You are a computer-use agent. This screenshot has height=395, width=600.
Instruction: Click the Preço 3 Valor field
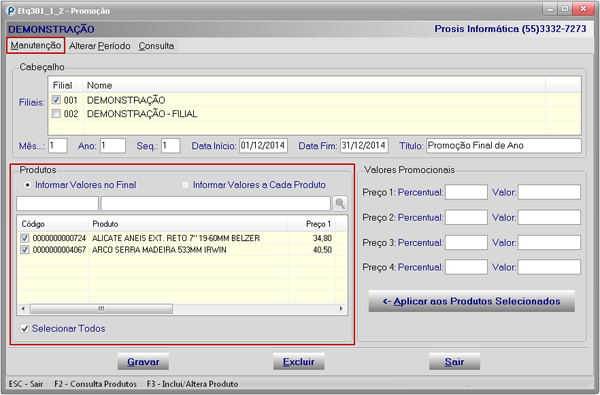click(549, 242)
